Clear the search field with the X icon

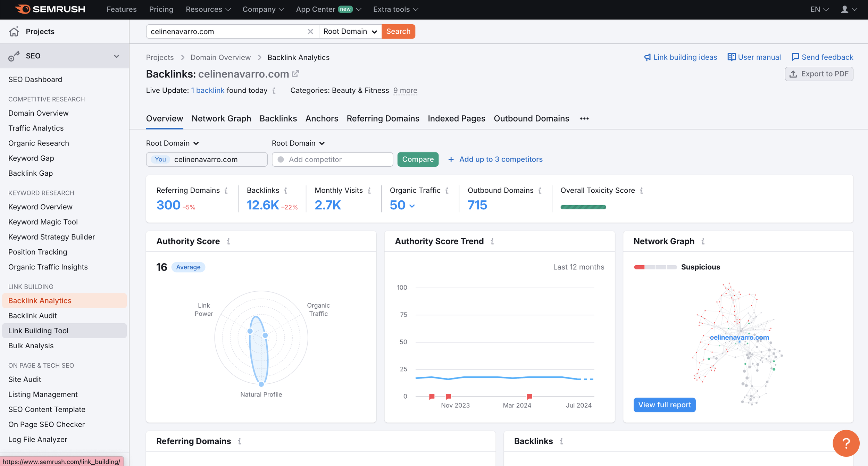coord(310,31)
